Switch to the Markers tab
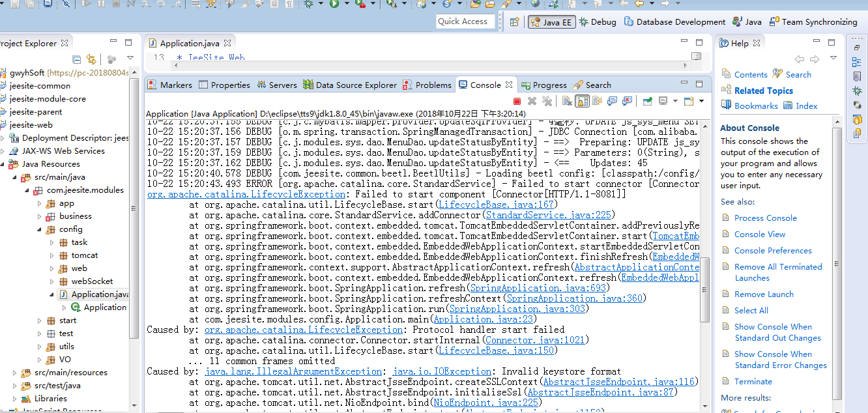The image size is (868, 413). (170, 85)
